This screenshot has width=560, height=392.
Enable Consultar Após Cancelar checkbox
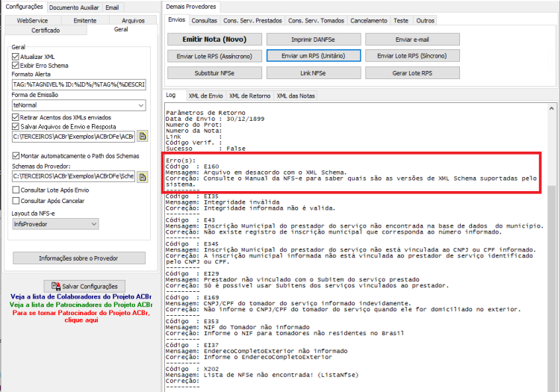coord(16,201)
